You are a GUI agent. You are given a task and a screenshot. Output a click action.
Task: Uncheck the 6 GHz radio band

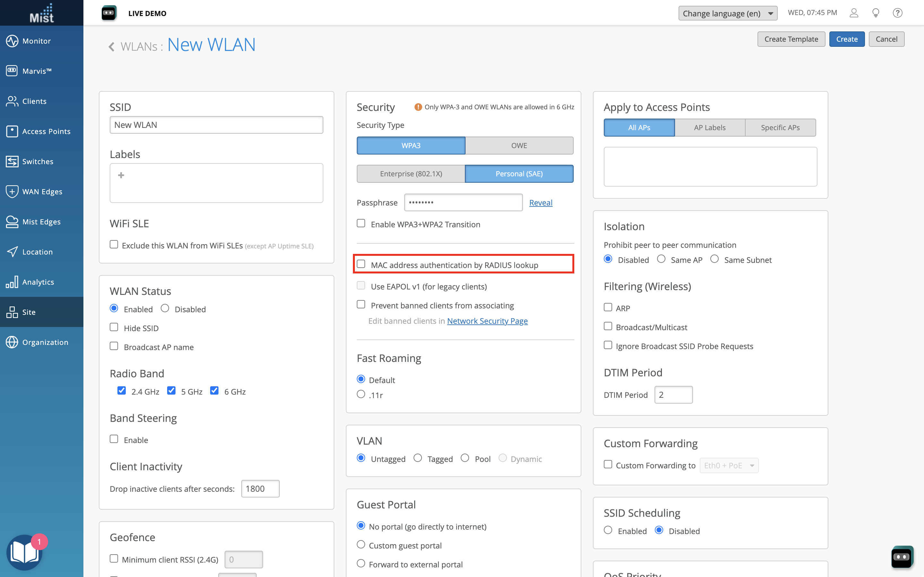(214, 391)
